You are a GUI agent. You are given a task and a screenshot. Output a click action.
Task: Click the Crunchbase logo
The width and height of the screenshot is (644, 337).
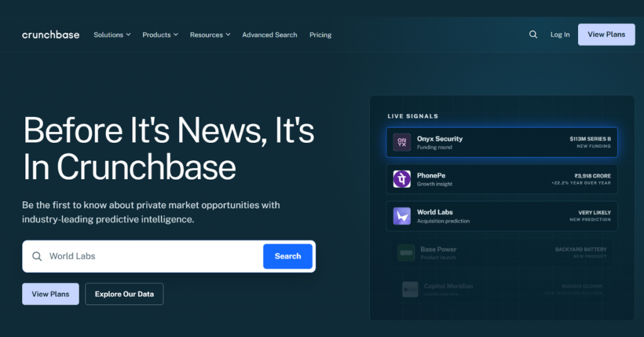click(x=50, y=35)
